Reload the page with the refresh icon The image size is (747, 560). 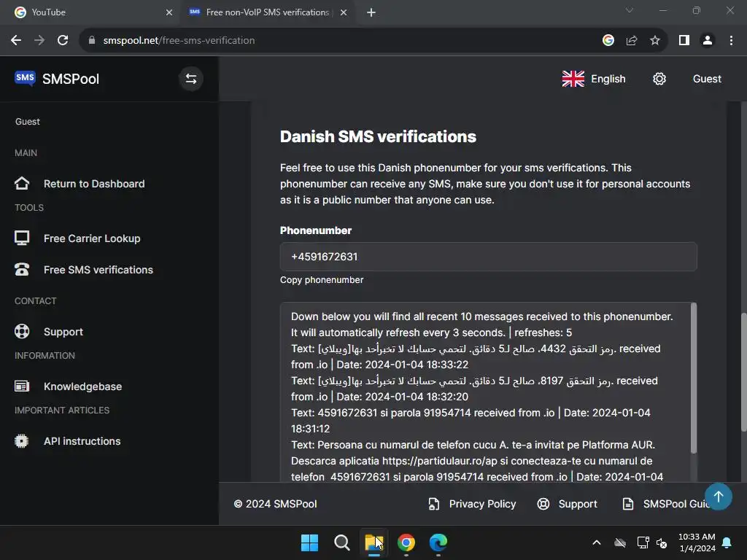point(63,41)
